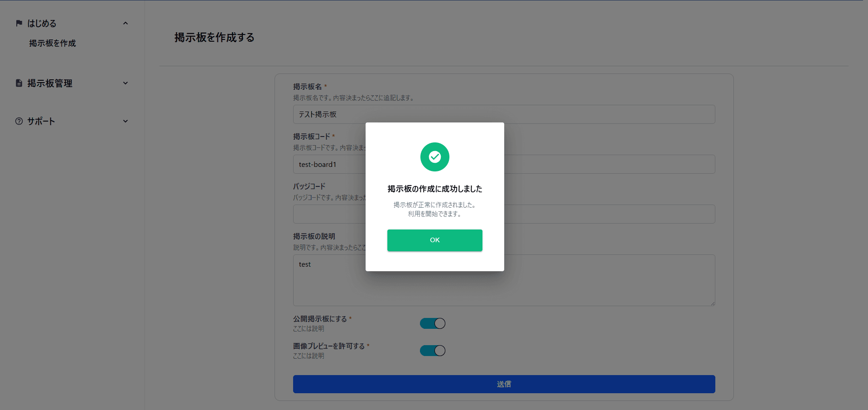This screenshot has height=410, width=868.
Task: Open the 掲示板を作成 sidebar item
Action: (53, 43)
